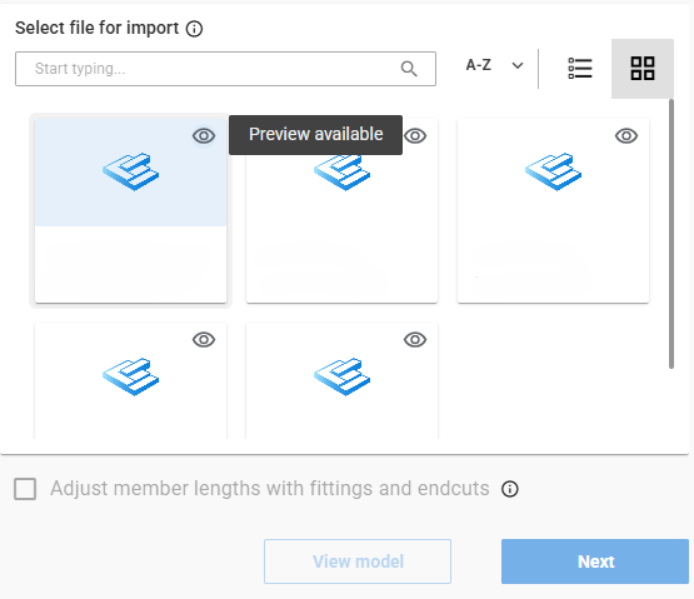Image resolution: width=694 pixels, height=599 pixels.
Task: Toggle preview eye on bottom-left file card
Action: tap(204, 340)
